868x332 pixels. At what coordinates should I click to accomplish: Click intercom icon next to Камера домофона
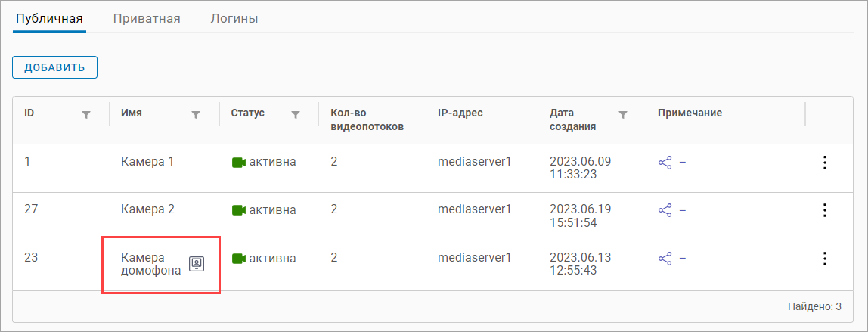click(x=197, y=264)
